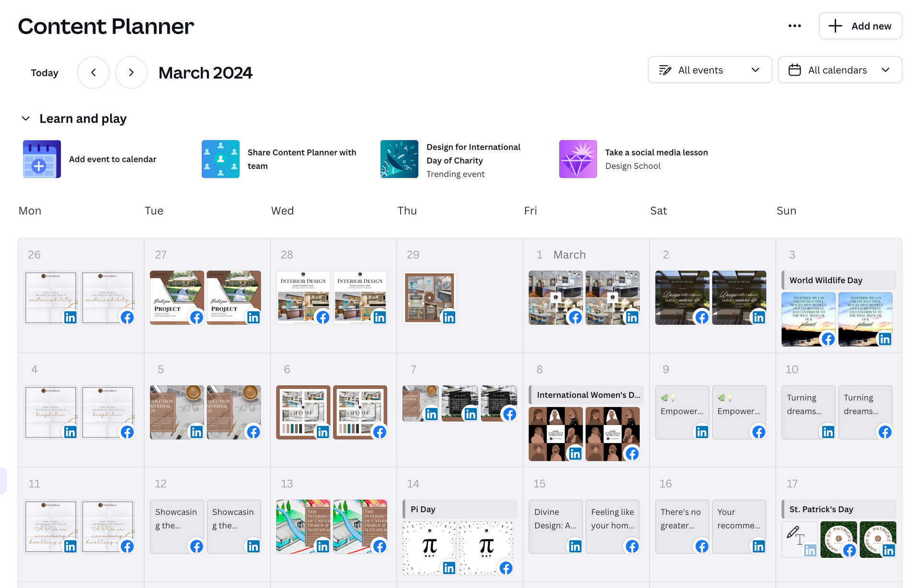This screenshot has height=588, width=920.
Task: Click the previous month arrow
Action: pos(93,72)
